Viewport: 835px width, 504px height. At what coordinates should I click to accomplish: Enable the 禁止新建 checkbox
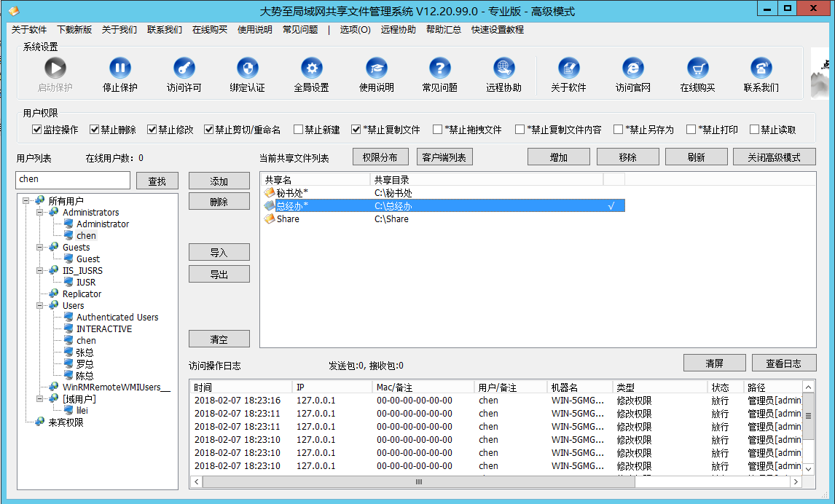[299, 130]
